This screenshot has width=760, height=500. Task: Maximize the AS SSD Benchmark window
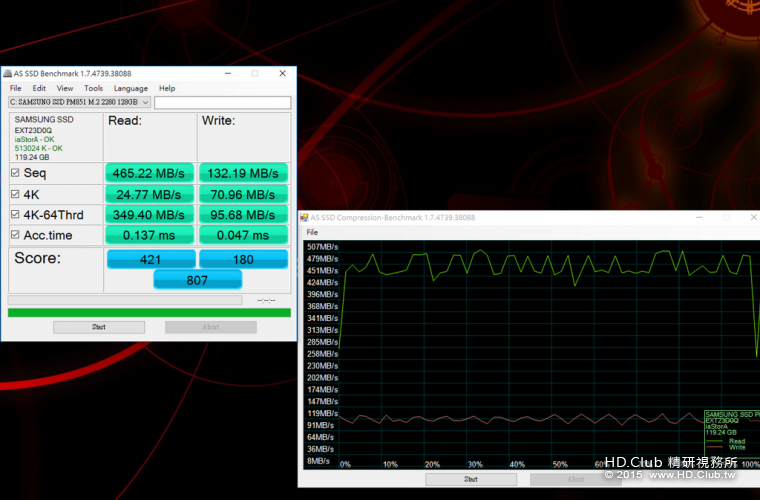[254, 73]
